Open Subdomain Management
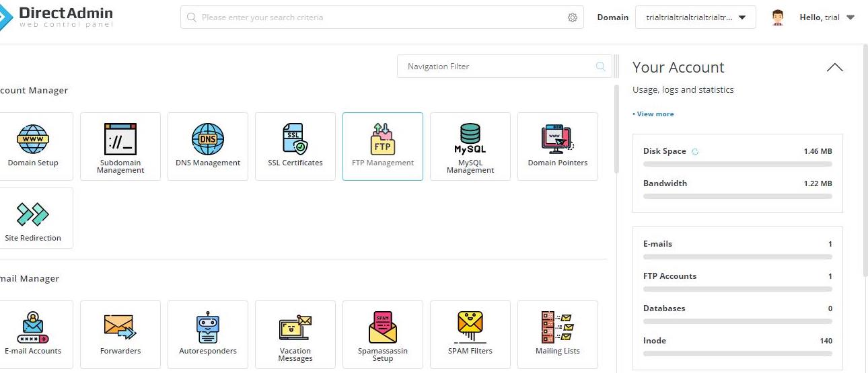868x373 pixels. click(120, 146)
